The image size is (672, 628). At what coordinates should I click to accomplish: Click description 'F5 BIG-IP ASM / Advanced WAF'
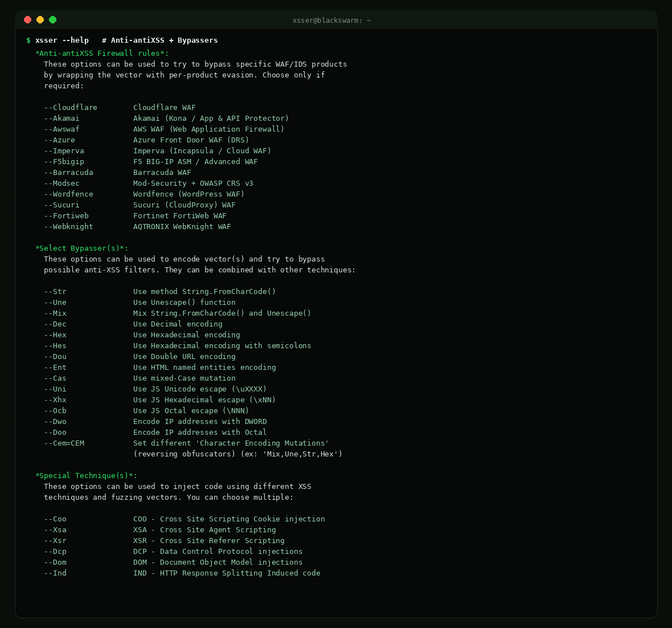(195, 161)
